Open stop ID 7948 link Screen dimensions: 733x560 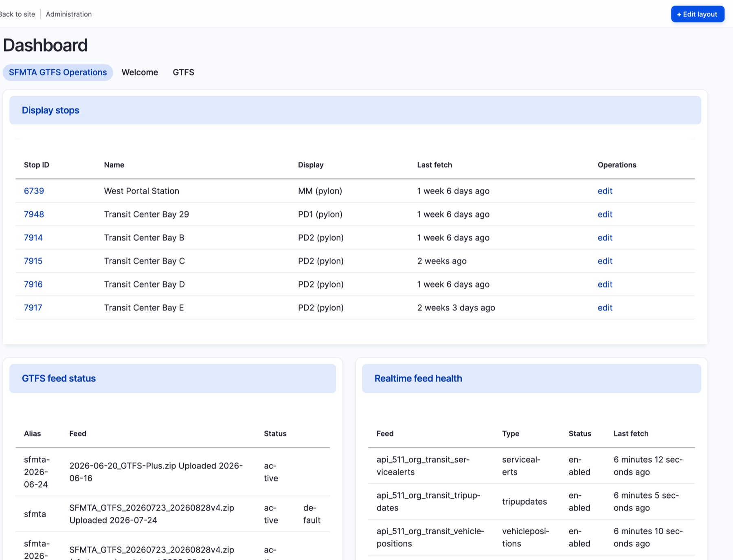34,214
